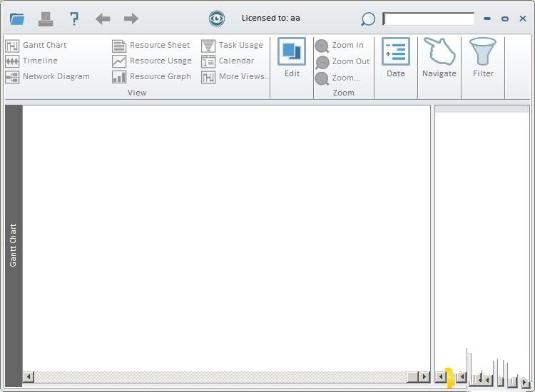Image resolution: width=535 pixels, height=392 pixels.
Task: Maximize the application window
Action: point(505,19)
